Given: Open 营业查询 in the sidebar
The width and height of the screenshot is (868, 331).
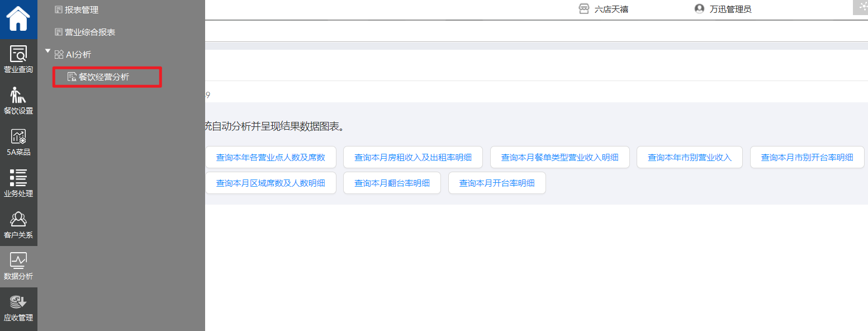Looking at the screenshot, I should tap(18, 60).
